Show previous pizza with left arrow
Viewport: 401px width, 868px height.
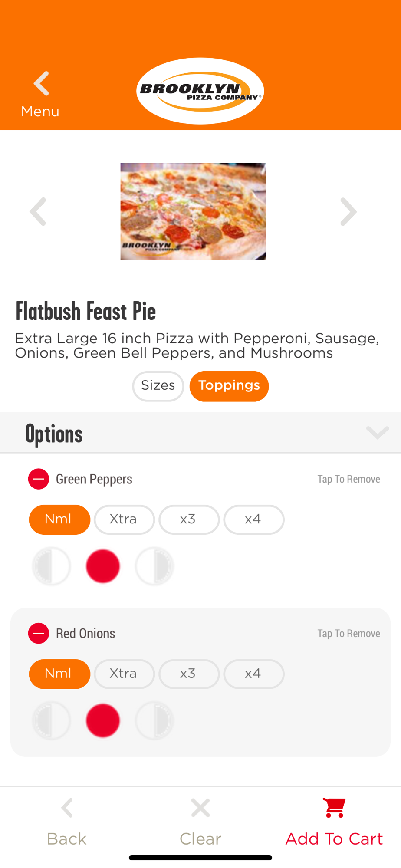coord(38,212)
